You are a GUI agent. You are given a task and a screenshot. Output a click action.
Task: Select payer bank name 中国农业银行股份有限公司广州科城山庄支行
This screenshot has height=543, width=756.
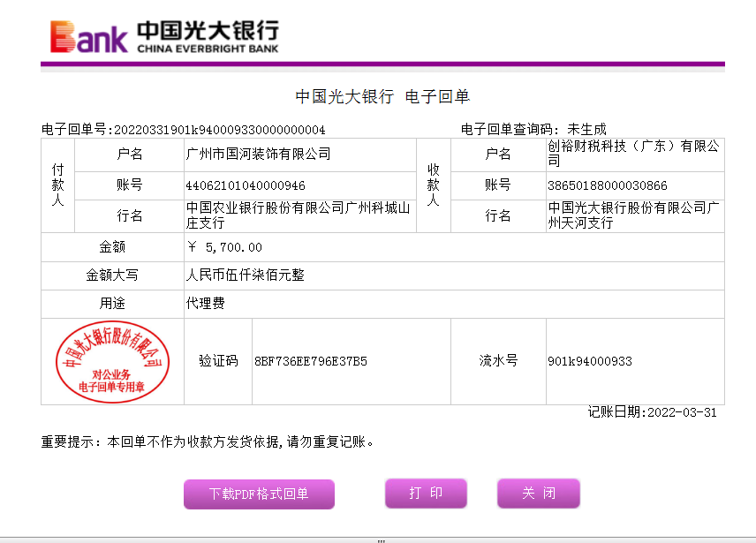298,215
